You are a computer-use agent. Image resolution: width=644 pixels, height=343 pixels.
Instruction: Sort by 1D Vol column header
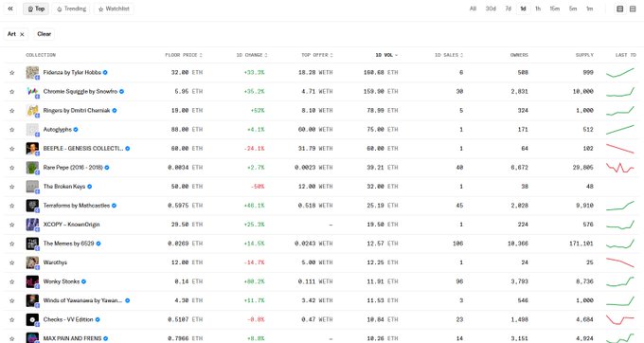pyautogui.click(x=386, y=55)
